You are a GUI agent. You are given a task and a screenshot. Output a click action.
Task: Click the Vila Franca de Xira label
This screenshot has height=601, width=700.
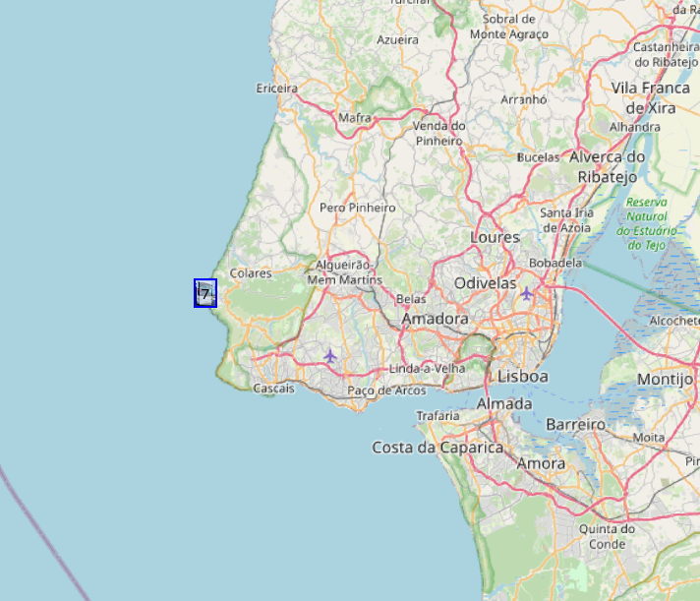click(651, 97)
